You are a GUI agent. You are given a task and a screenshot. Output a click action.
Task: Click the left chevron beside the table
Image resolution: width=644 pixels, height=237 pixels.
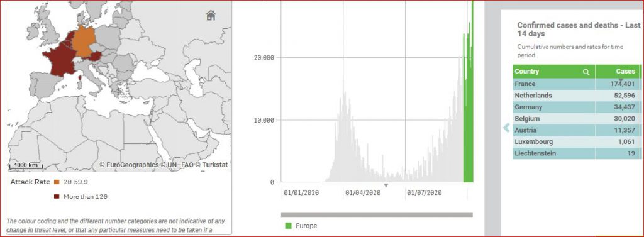tap(506, 129)
